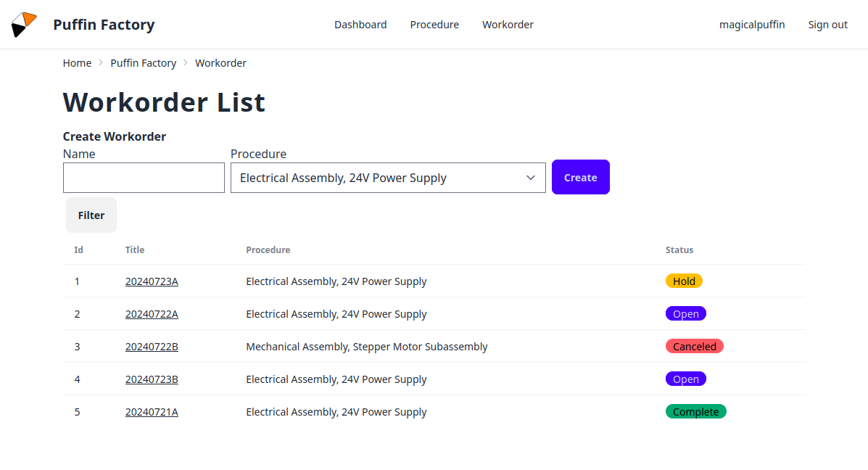Screen dimensions: 868x470
Task: Click the Complete badge for 20240721A
Action: tap(695, 411)
